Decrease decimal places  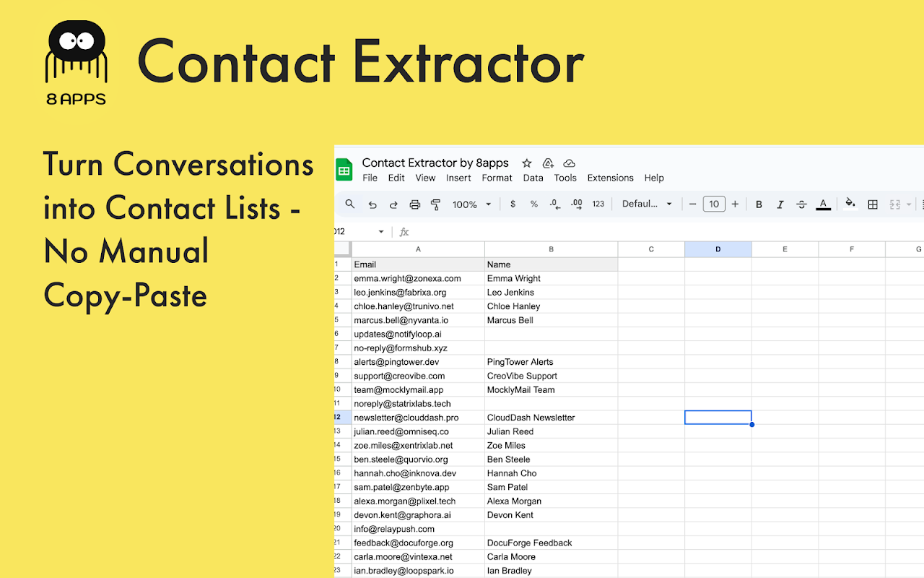pos(554,204)
